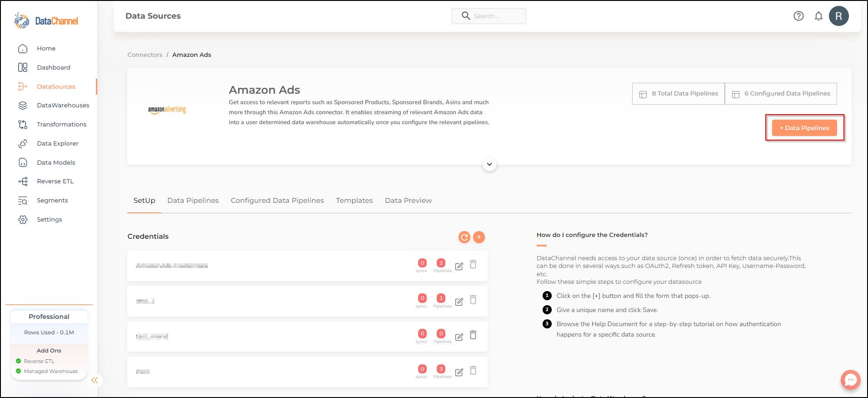Click the + Data Pipelines button
Image resolution: width=868 pixels, height=398 pixels.
click(804, 128)
